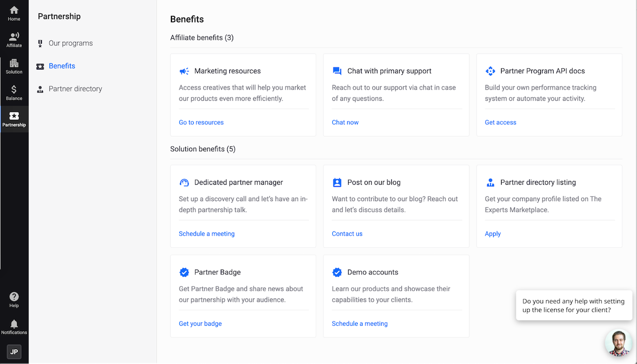Start a chat via Chat now
The width and height of the screenshot is (637, 364).
pos(345,122)
